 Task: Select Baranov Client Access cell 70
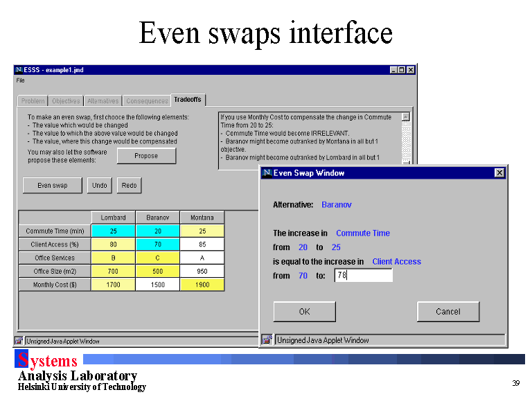[x=157, y=245]
